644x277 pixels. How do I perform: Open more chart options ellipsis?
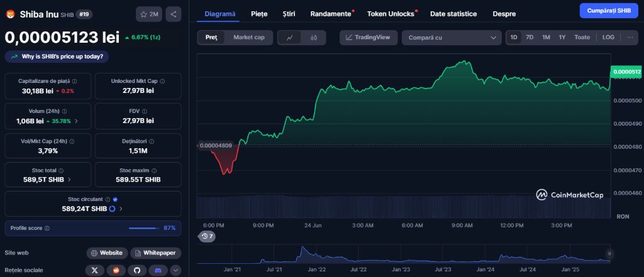pos(630,37)
